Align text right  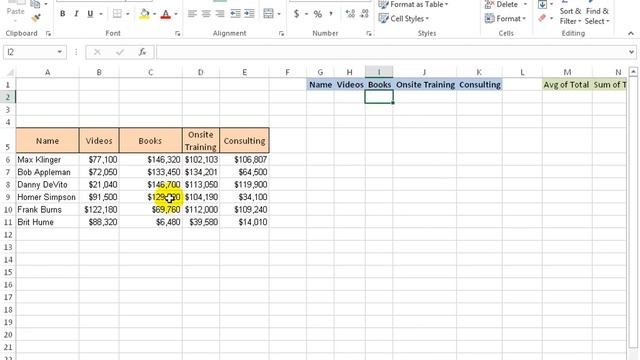click(220, 14)
